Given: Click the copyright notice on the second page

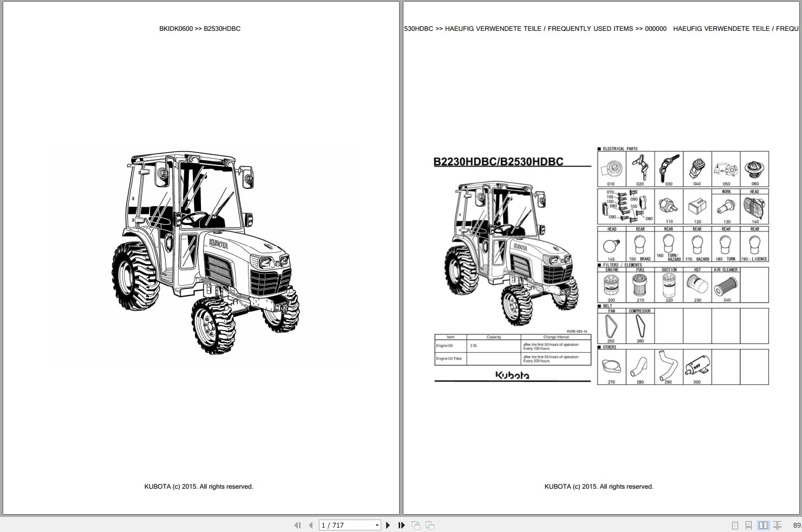Looking at the screenshot, I should (x=599, y=487).
